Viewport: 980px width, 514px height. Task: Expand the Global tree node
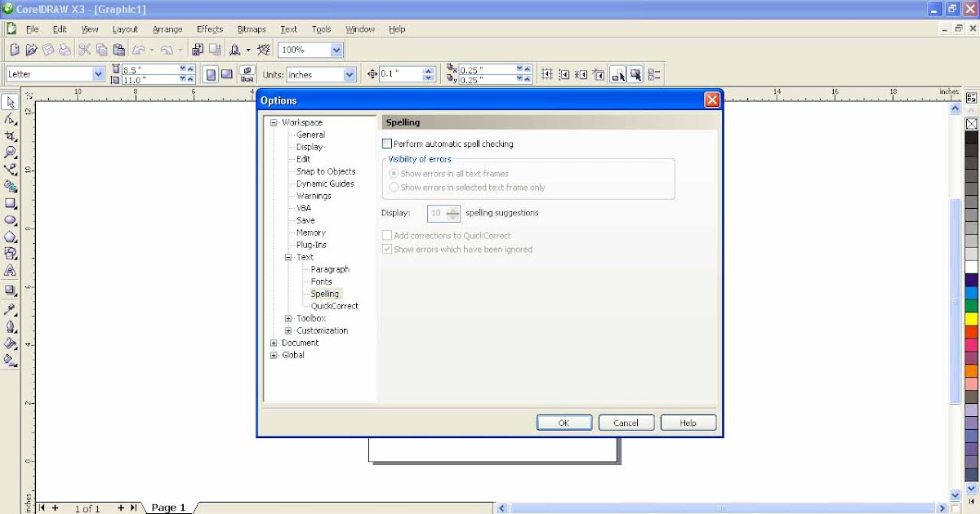[x=274, y=355]
